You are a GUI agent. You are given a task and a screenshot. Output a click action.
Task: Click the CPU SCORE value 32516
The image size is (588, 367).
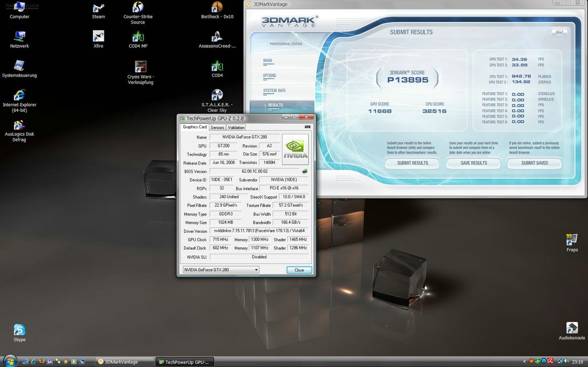(434, 111)
